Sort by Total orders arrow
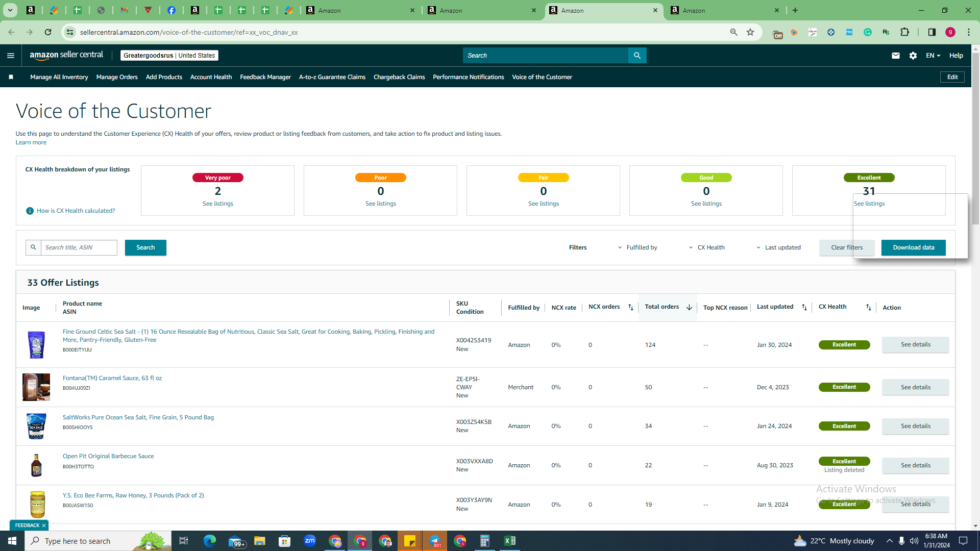The image size is (980, 551). [x=689, y=307]
